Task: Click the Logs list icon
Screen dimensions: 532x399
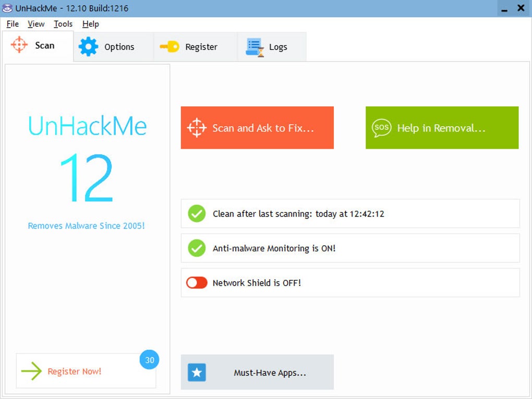Action: [x=255, y=47]
